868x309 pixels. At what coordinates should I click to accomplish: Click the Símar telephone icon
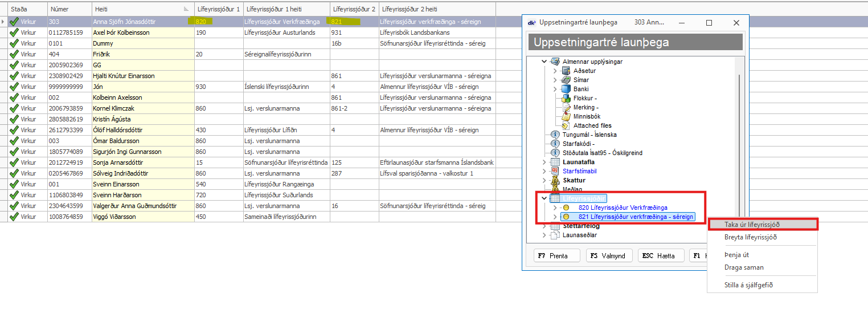click(566, 80)
